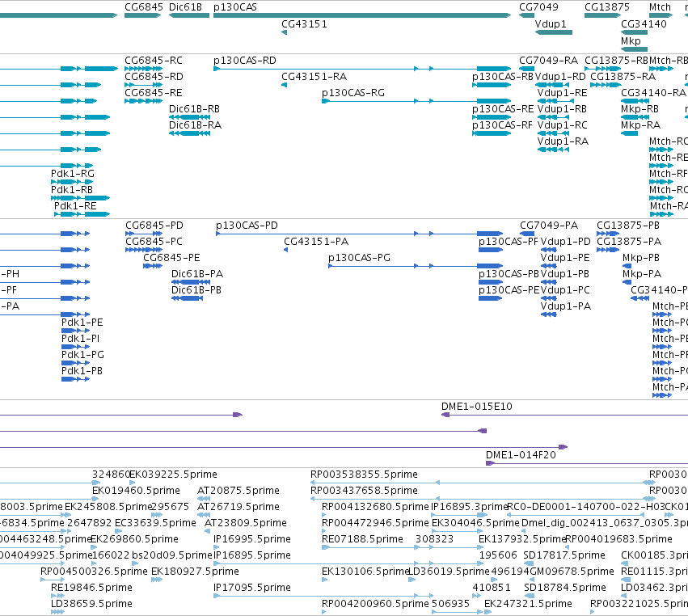Click protein CG6845-PD
Viewport: 688px width, 616px height.
[x=154, y=225]
